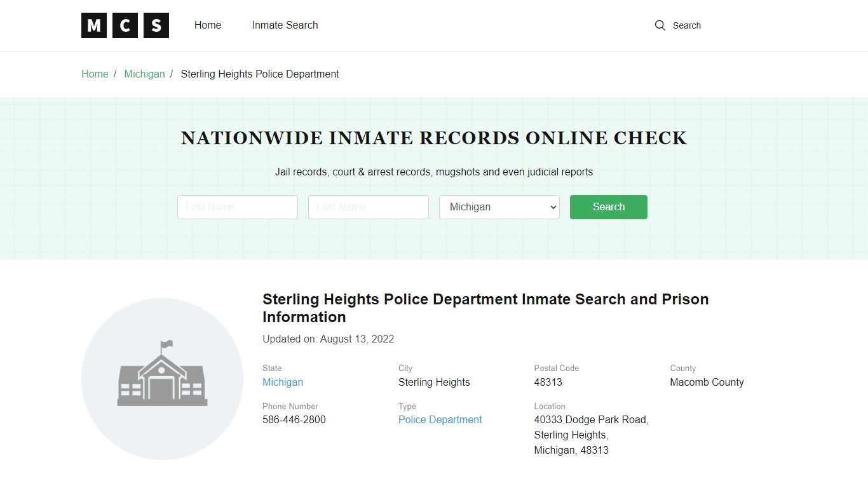868x488 pixels.
Task: Click into the First Name field
Action: [x=238, y=207]
